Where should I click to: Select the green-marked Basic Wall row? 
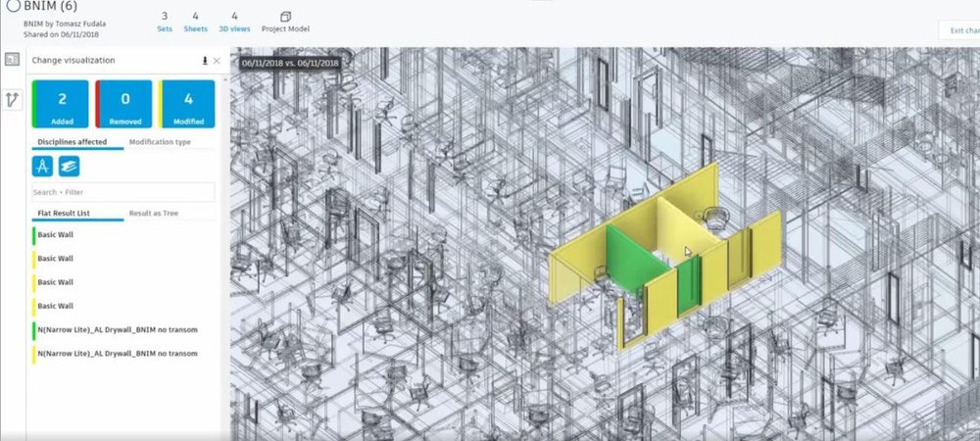[123, 235]
